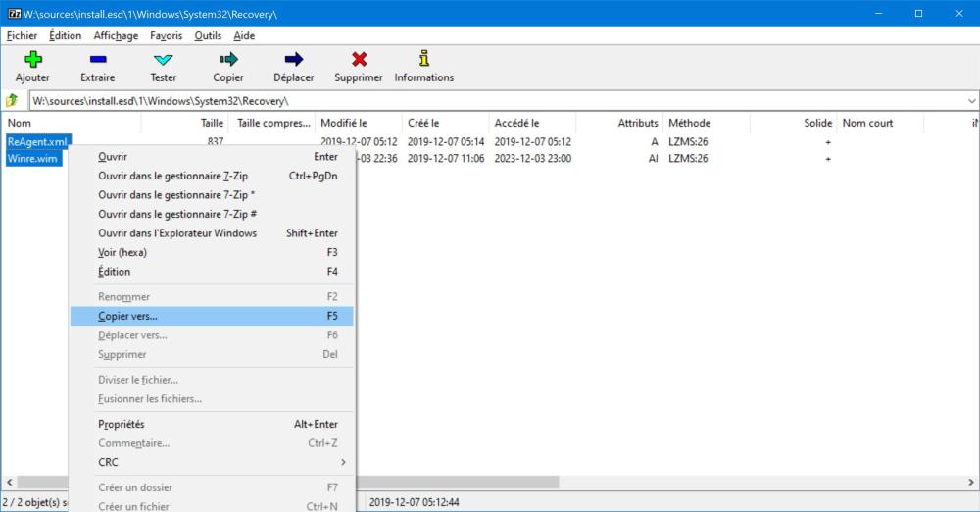Choose Ouvrir dans l'Explorateur Windows
Image resolution: width=980 pixels, height=512 pixels.
click(212, 232)
